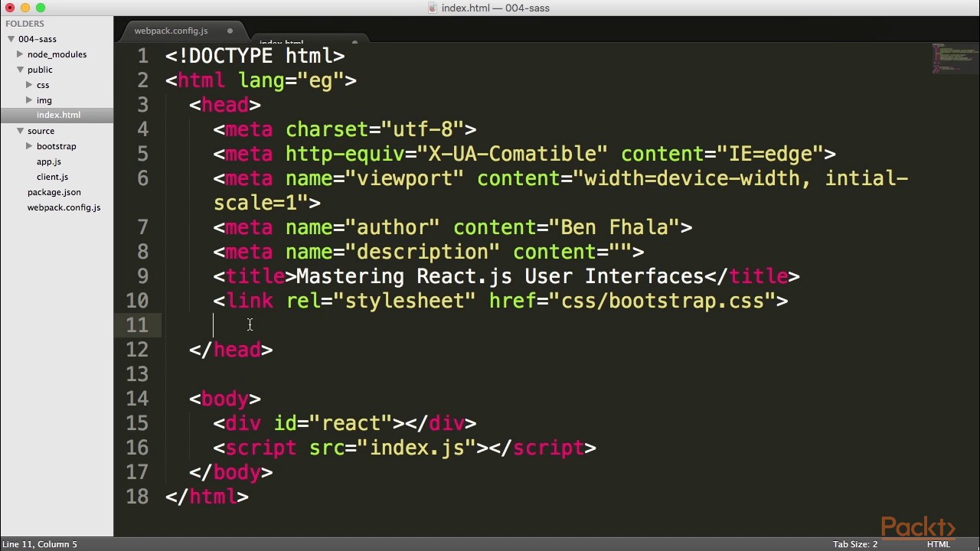The image size is (980, 551).
Task: Click the green zoom window button
Action: 41,8
